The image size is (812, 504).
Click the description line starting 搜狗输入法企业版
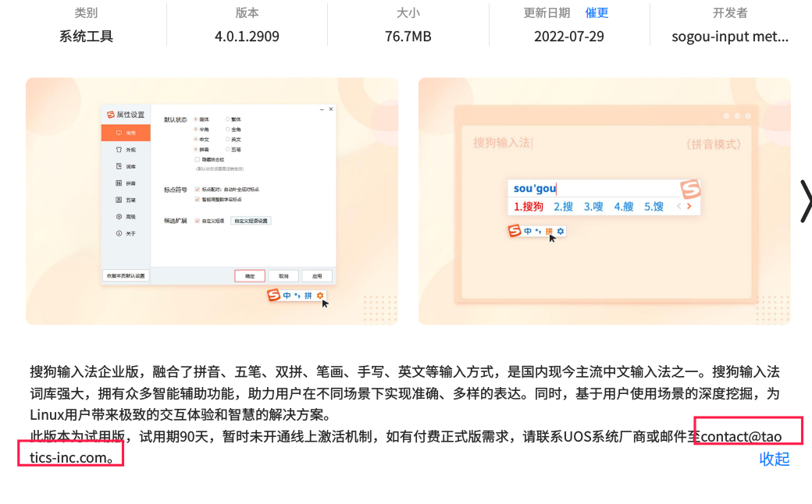point(404,372)
